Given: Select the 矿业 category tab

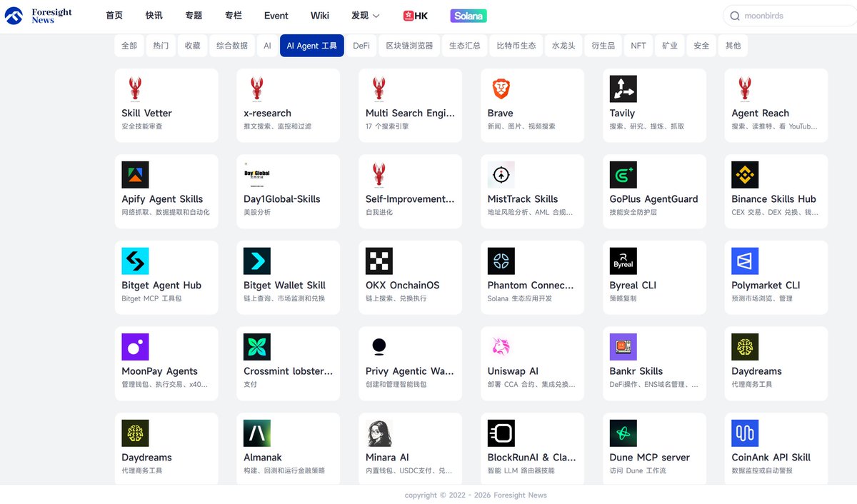Looking at the screenshot, I should click(670, 46).
